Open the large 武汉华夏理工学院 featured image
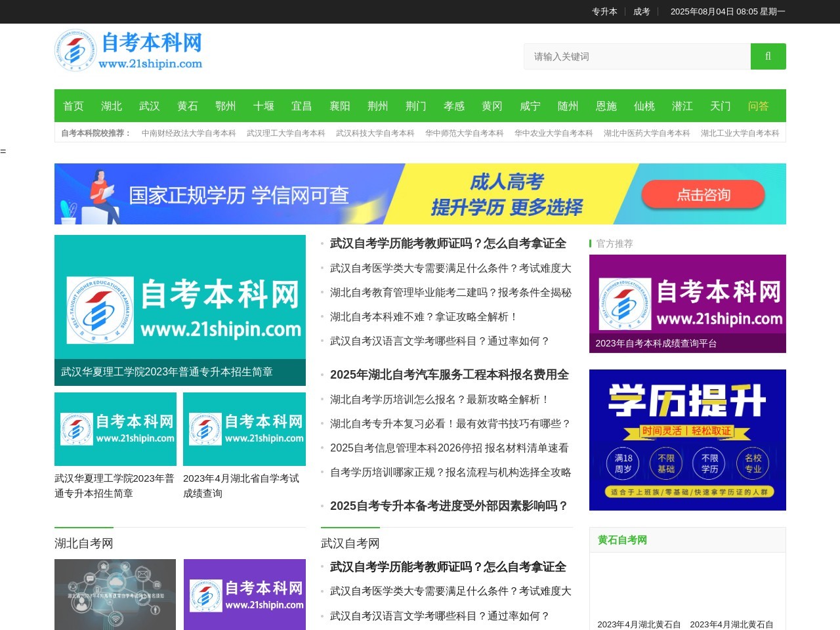Viewport: 840px width, 630px height. [x=180, y=310]
